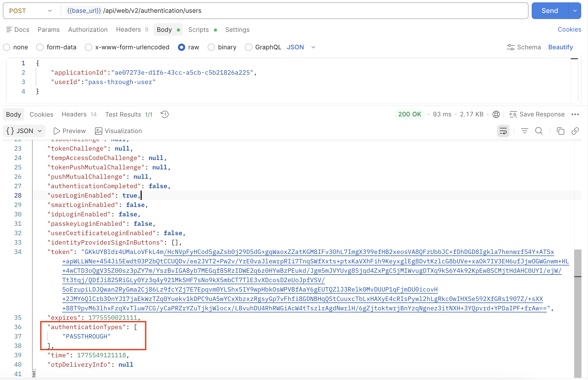
Task: Click Save Response
Action: pyautogui.click(x=537, y=114)
